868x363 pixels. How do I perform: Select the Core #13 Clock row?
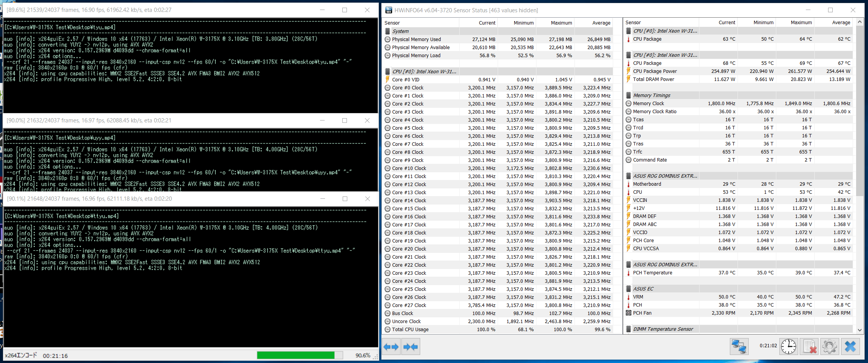(498, 192)
